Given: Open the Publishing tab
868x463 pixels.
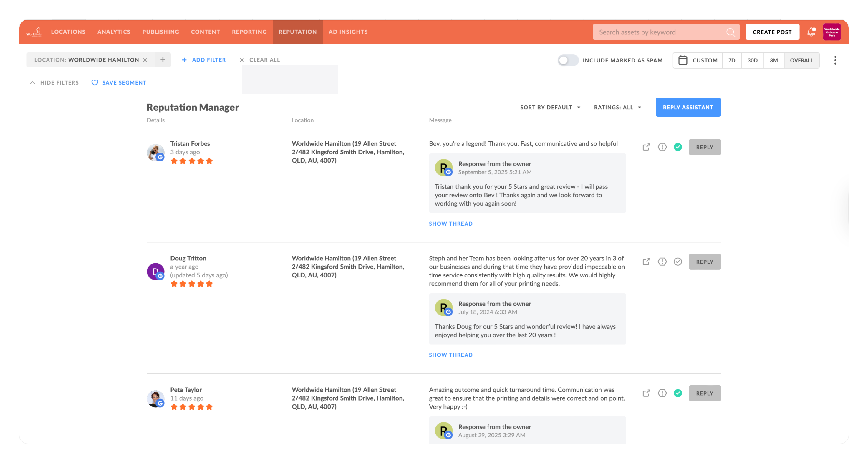Looking at the screenshot, I should [160, 32].
